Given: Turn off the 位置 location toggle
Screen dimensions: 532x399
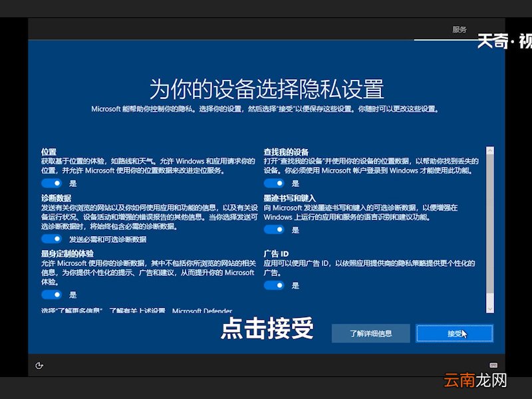Looking at the screenshot, I should click(52, 184).
